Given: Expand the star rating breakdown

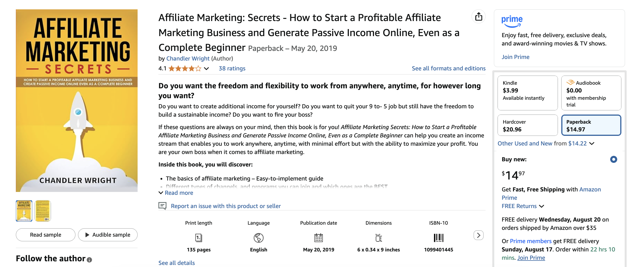Looking at the screenshot, I should point(206,68).
